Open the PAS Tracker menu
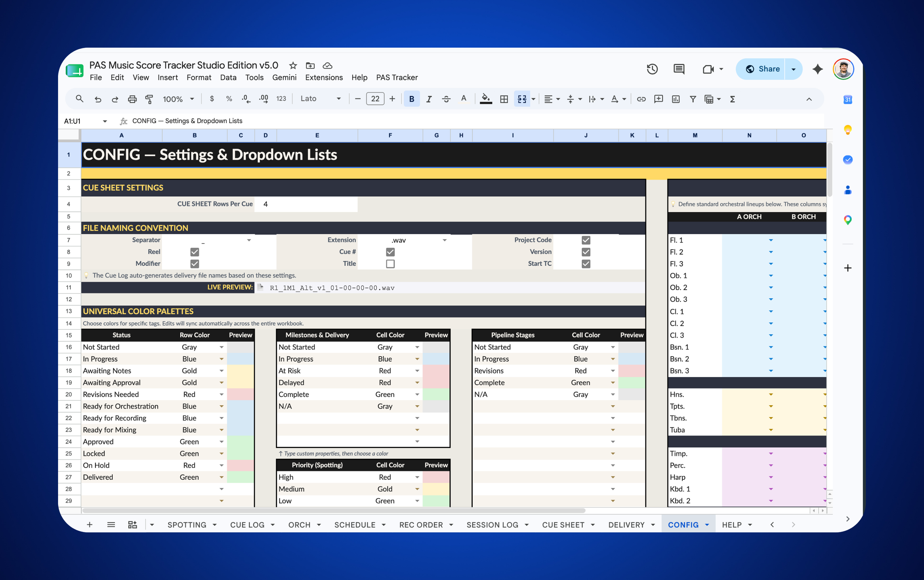The image size is (924, 580). [x=397, y=78]
